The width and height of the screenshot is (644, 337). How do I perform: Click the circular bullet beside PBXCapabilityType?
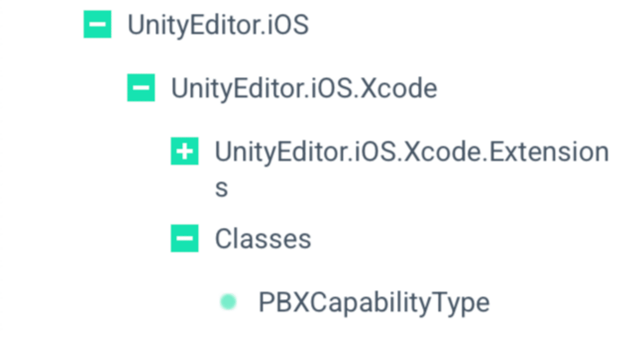[228, 301]
